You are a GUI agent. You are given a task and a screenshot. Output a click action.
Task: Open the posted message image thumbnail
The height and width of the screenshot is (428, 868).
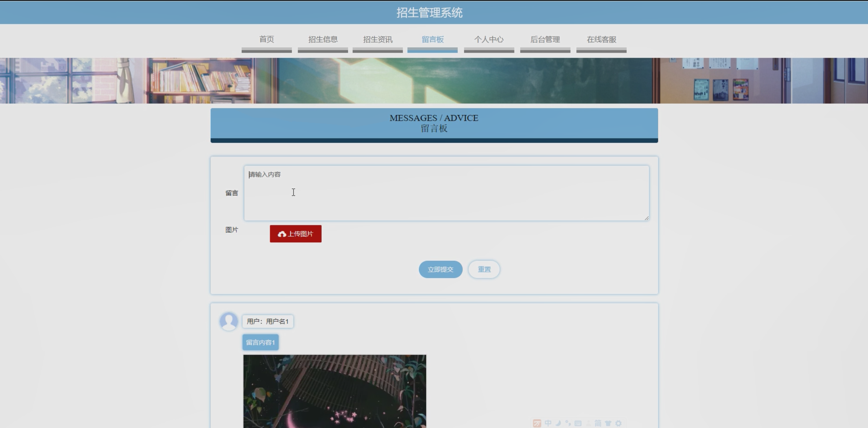[335, 391]
